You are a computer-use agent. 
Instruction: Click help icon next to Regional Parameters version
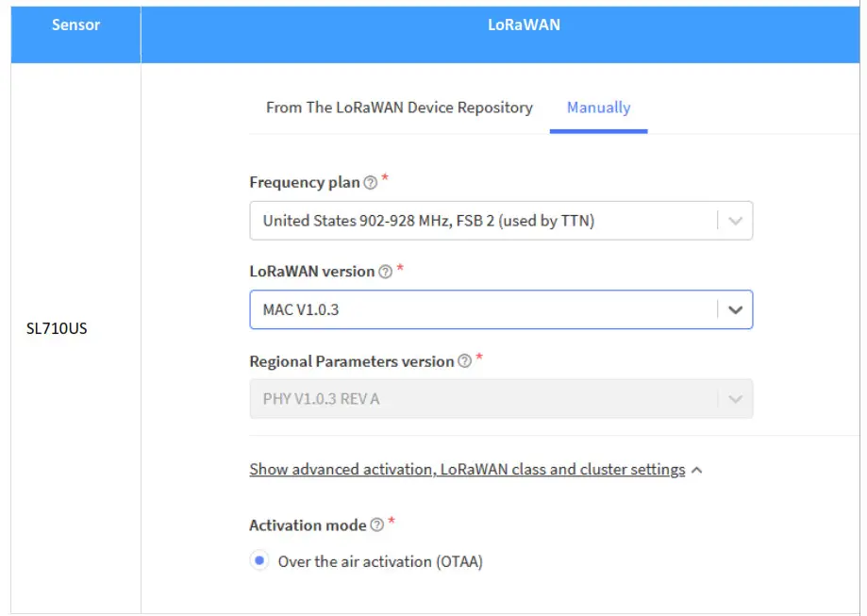click(x=464, y=361)
